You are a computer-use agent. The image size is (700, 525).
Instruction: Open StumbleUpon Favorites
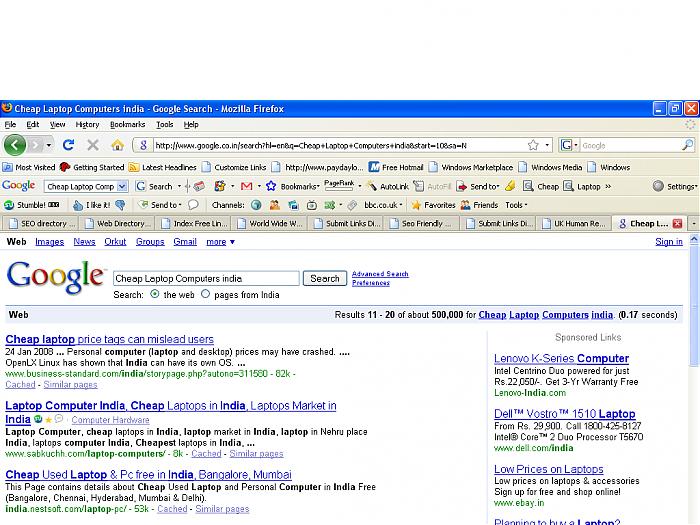[x=433, y=205]
